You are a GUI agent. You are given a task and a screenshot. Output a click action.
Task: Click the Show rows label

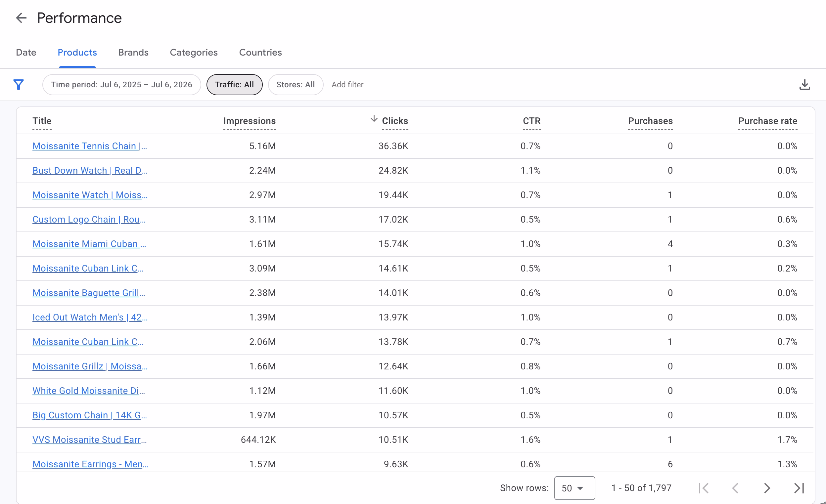click(524, 488)
